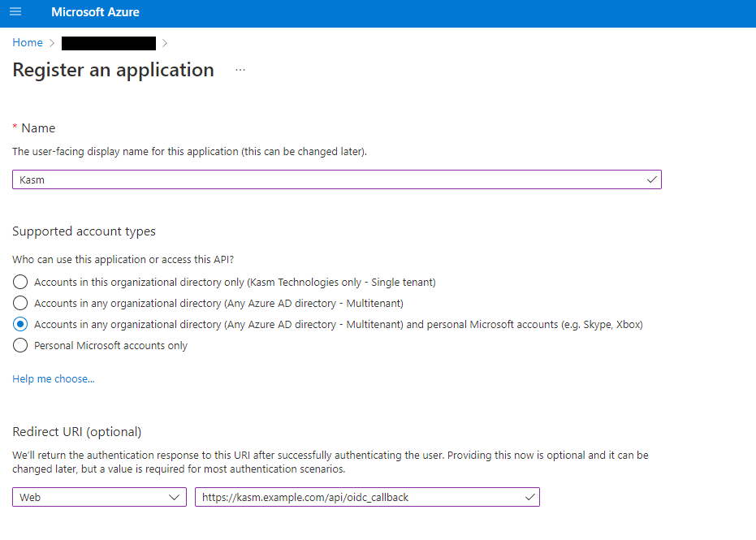Open the Help me choose link
The image size is (756, 540).
(x=54, y=378)
